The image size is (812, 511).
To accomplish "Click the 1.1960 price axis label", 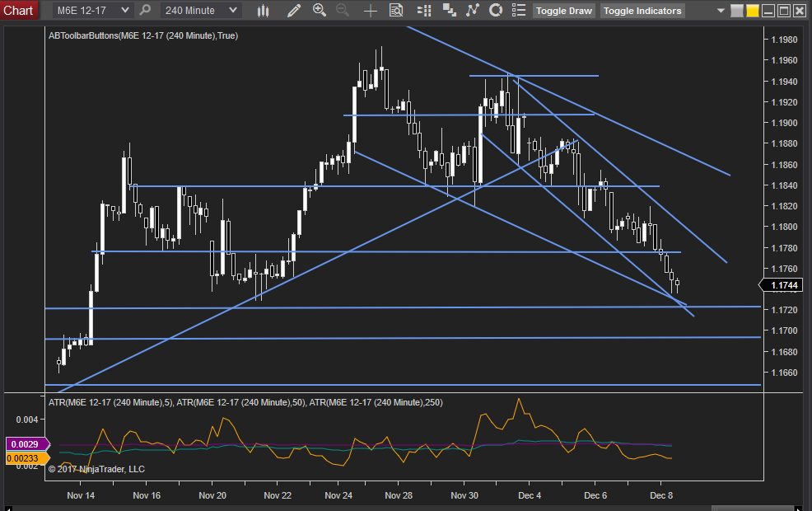I will click(784, 61).
